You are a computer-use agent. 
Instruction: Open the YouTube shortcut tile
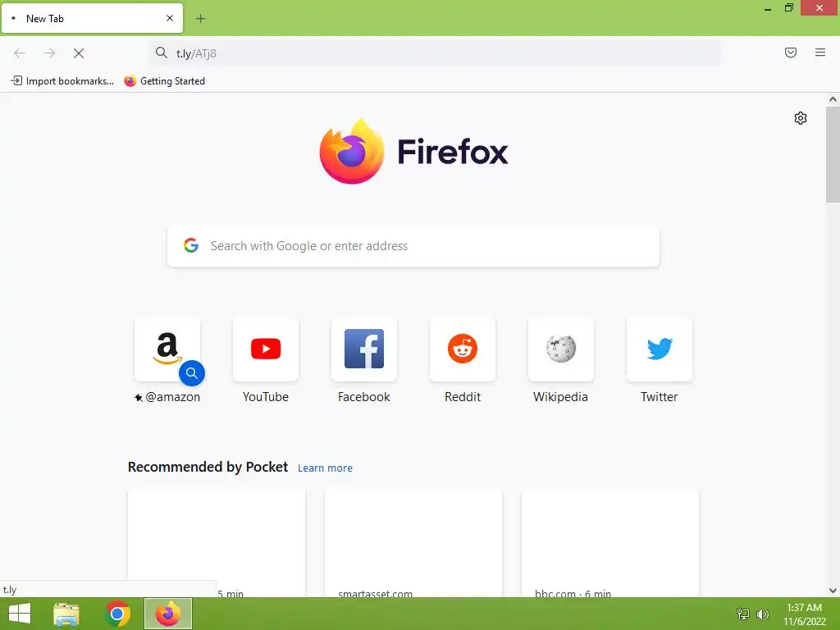[x=266, y=349]
